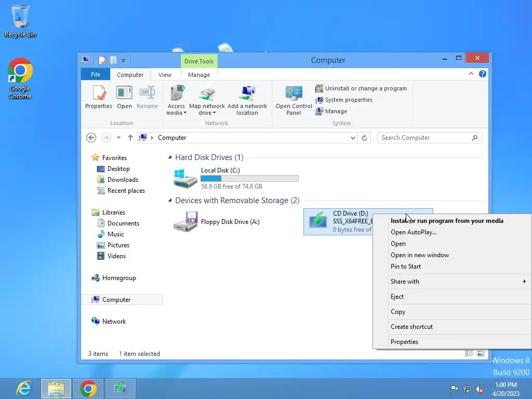The height and width of the screenshot is (399, 532).
Task: Refresh the Computer folder view
Action: (x=364, y=138)
